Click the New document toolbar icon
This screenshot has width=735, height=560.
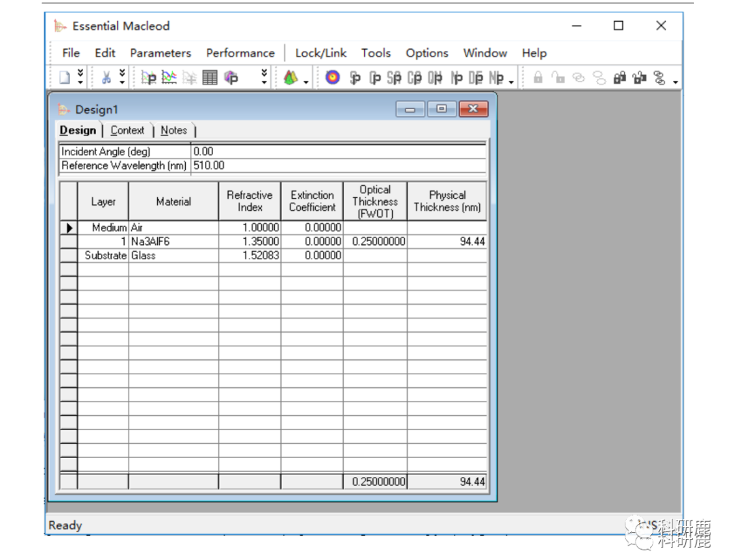click(65, 78)
